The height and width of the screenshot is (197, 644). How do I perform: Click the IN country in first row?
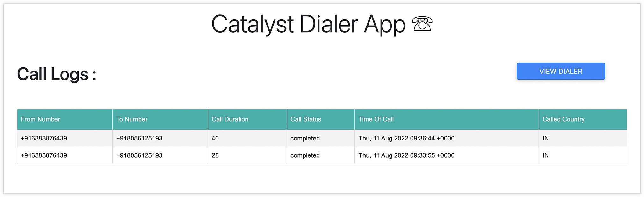546,138
